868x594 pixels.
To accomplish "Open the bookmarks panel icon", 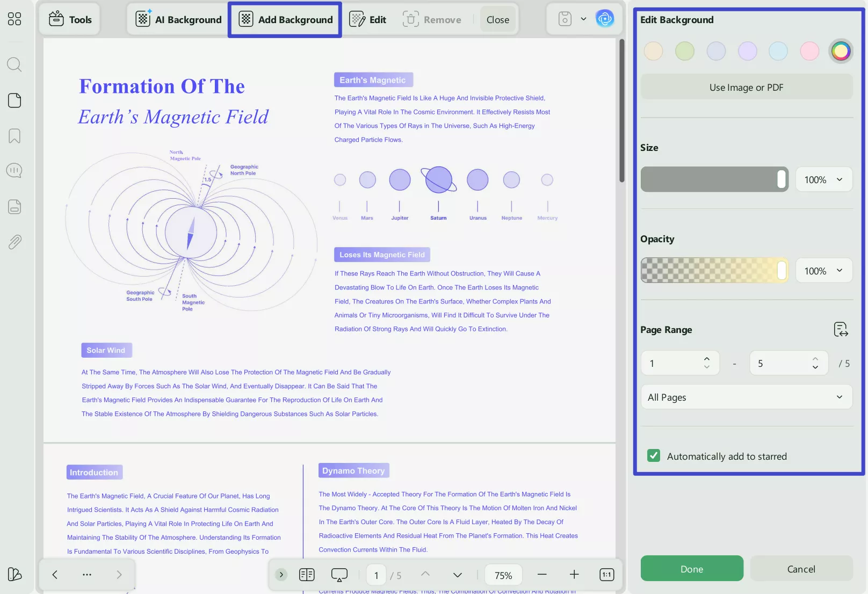I will click(x=15, y=136).
